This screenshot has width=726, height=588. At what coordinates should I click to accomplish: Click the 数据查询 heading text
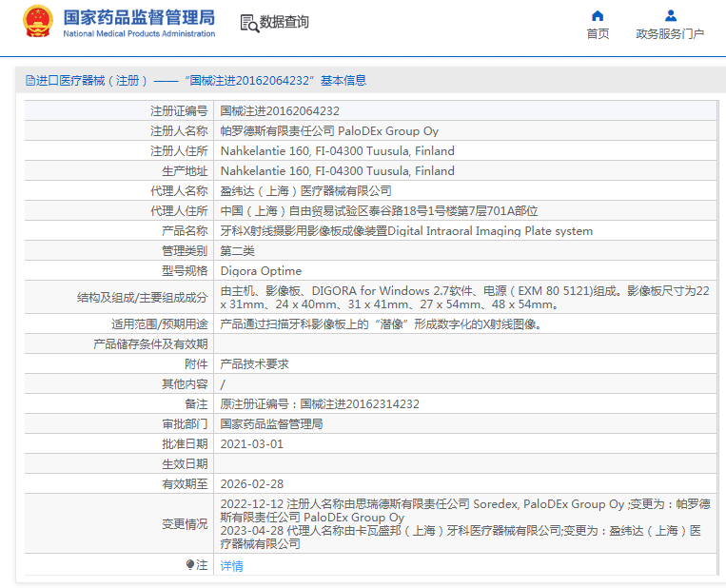point(284,22)
